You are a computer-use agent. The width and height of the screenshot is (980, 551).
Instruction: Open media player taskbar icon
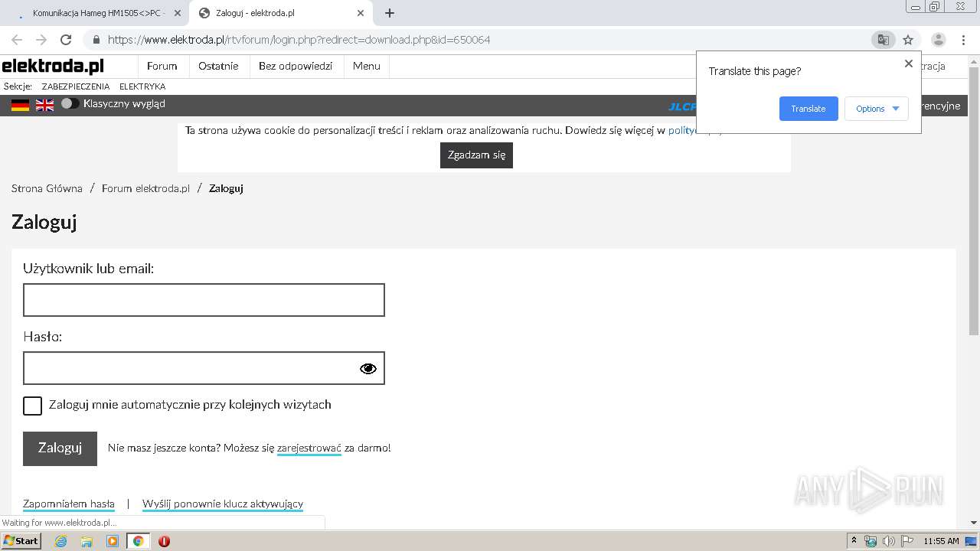coord(113,541)
